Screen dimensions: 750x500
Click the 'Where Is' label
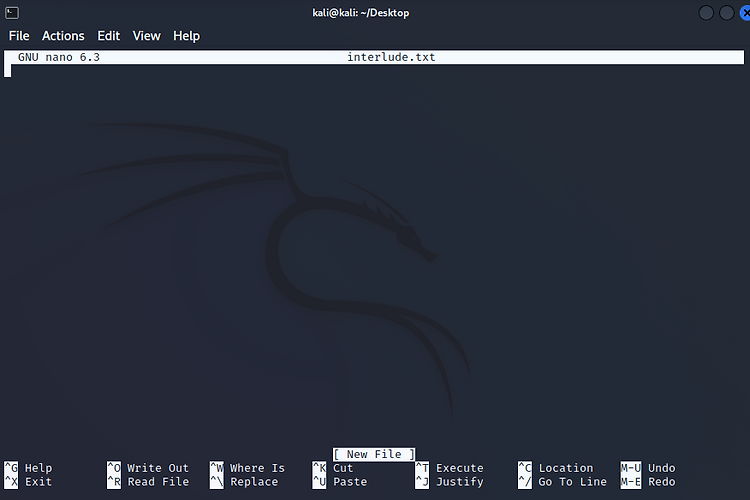257,468
